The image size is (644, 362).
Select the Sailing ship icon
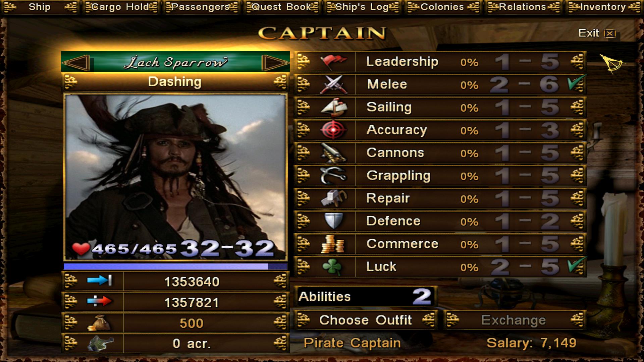point(333,107)
